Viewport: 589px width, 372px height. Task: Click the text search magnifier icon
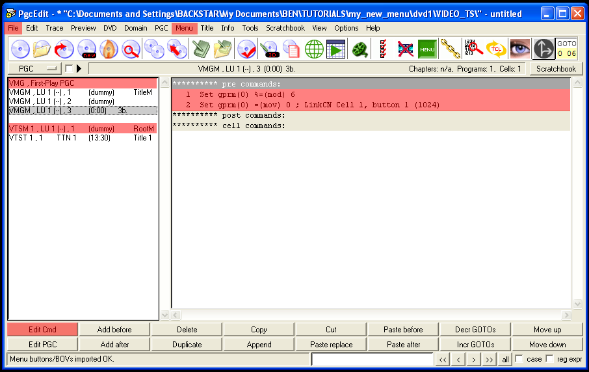(x=474, y=49)
